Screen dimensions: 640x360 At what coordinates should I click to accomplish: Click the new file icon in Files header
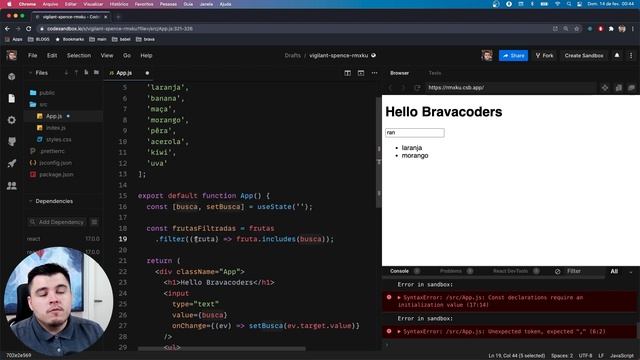86,73
